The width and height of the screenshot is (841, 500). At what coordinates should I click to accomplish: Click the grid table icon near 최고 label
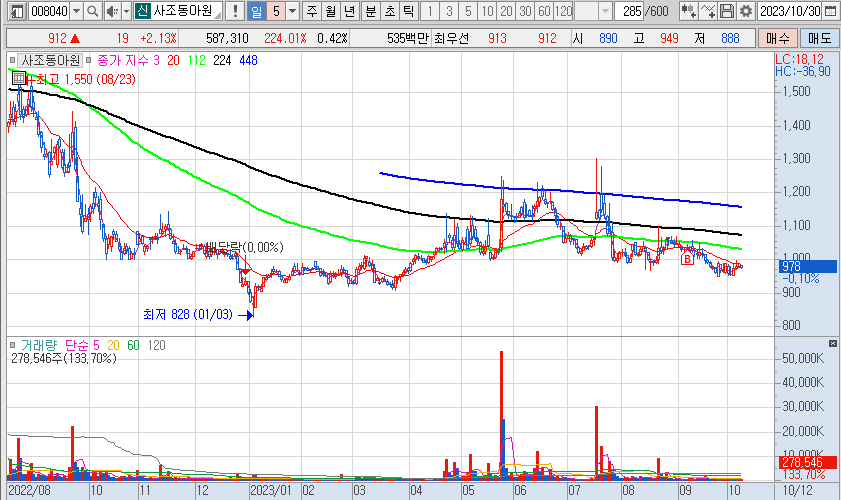[19, 78]
